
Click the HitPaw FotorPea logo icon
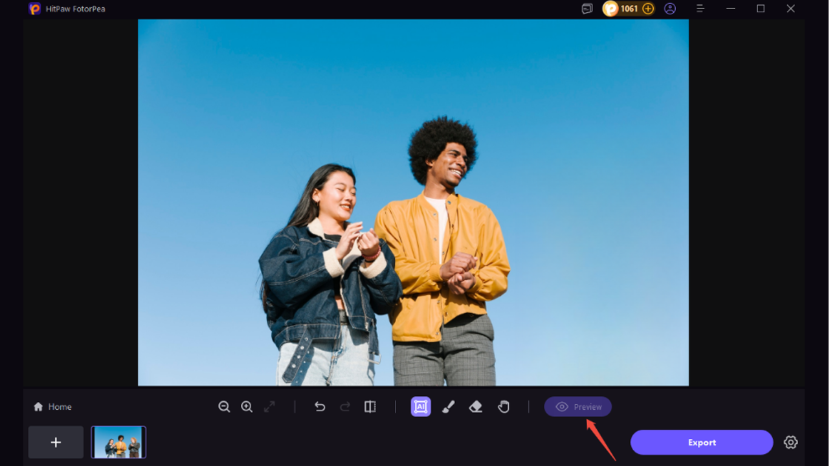pos(35,8)
